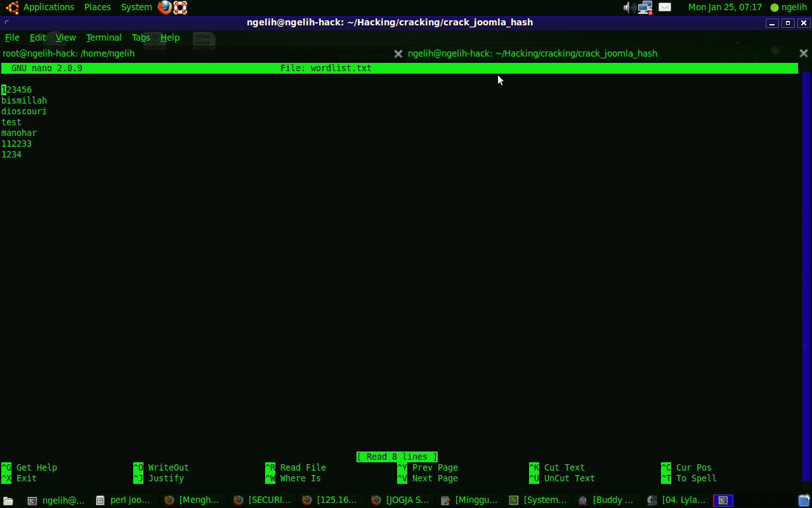Image resolution: width=812 pixels, height=508 pixels.
Task: Open the Firefox browser launcher in top panel
Action: (165, 8)
